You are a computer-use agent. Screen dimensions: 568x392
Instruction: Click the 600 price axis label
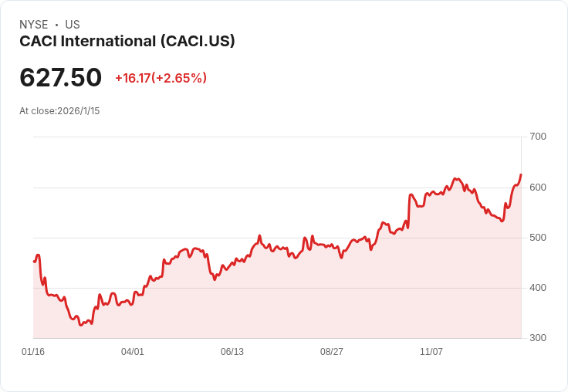(538, 188)
